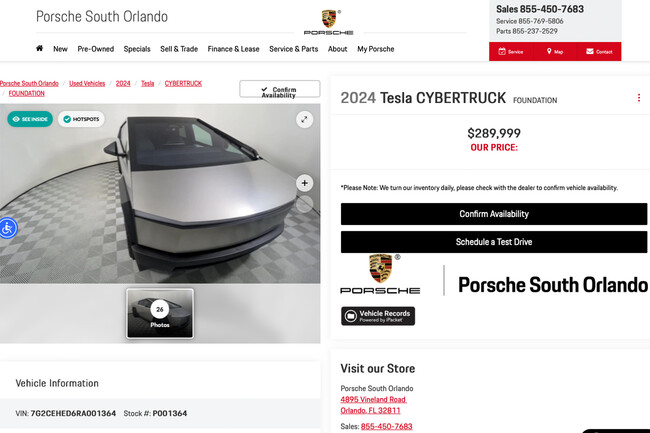This screenshot has height=433, width=650.
Task: Open the accessibility options widget
Action: click(x=7, y=228)
